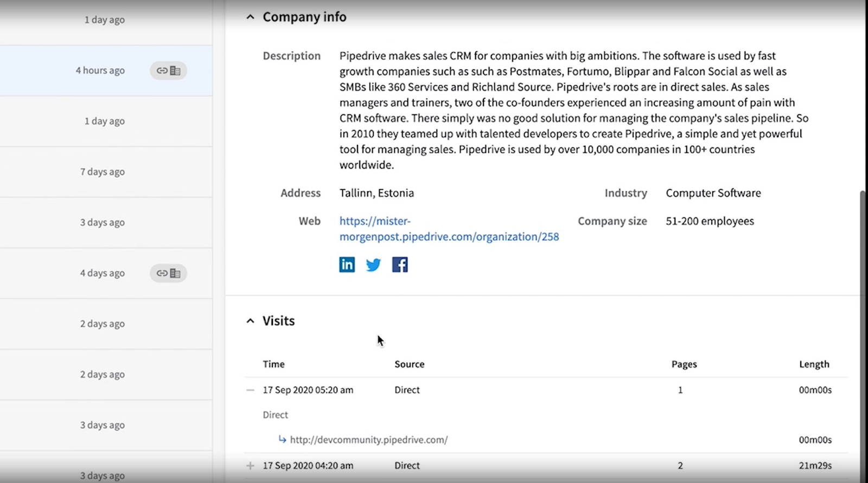Collapse the 17 Sep 2020 05:20 am visit

point(250,390)
